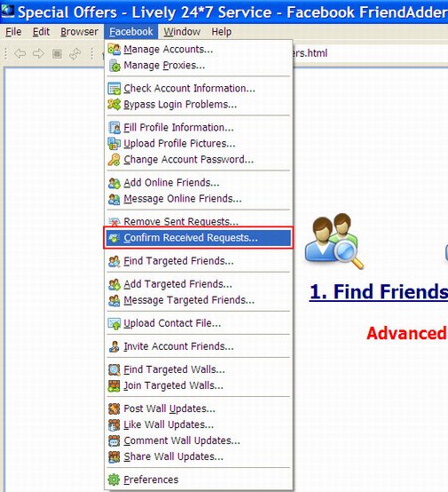The image size is (448, 492).
Task: Select Confirm Received Requests menu entry
Action: point(199,238)
